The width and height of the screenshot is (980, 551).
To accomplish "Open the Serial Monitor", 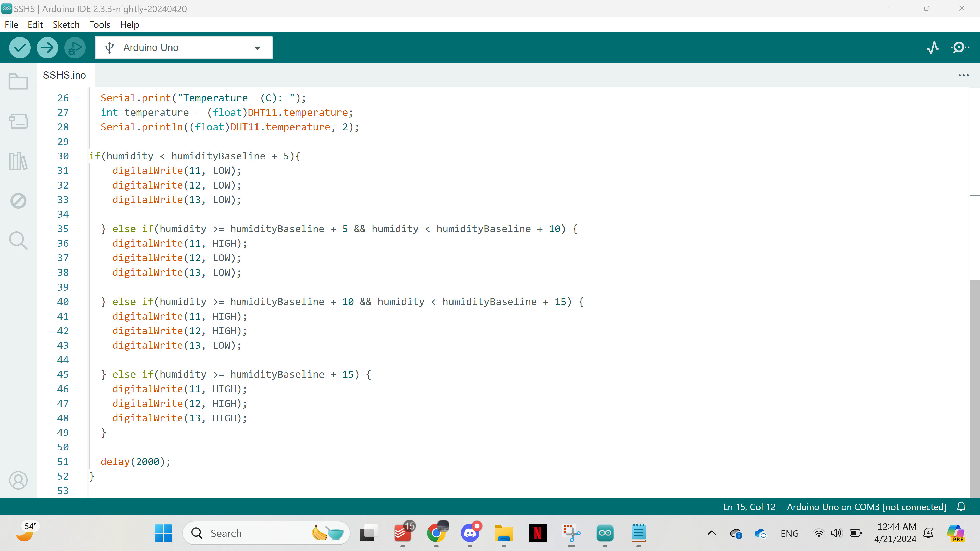I will (x=960, y=47).
